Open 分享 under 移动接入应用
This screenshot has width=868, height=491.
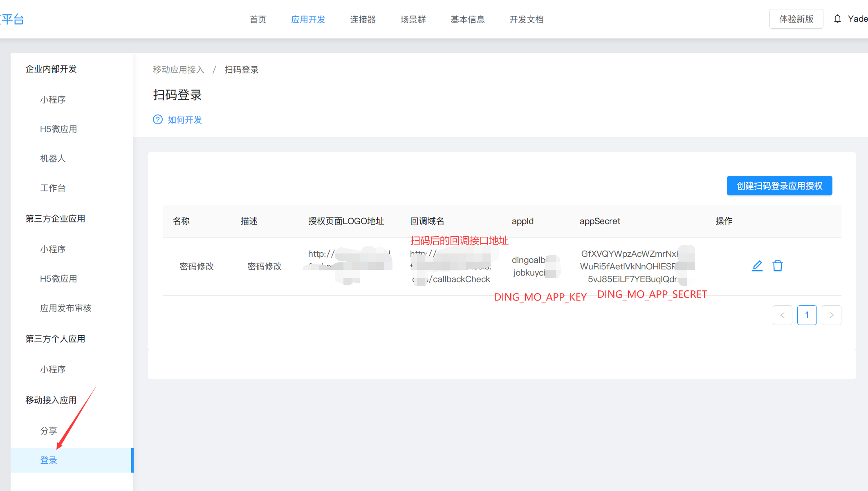point(49,431)
